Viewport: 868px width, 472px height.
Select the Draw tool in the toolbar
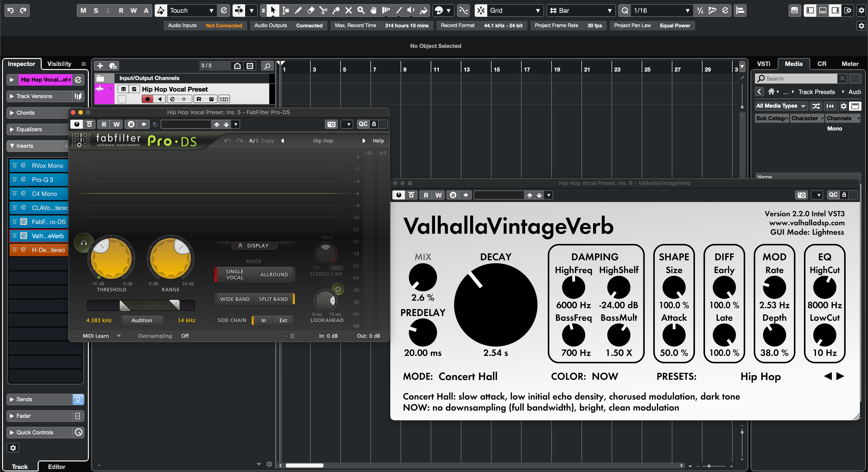tap(298, 11)
